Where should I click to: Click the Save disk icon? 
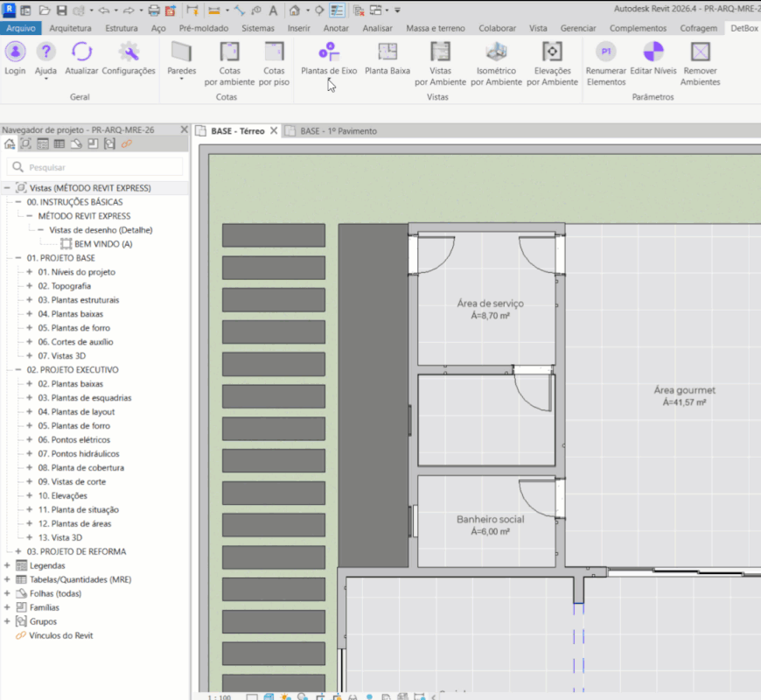pos(61,10)
